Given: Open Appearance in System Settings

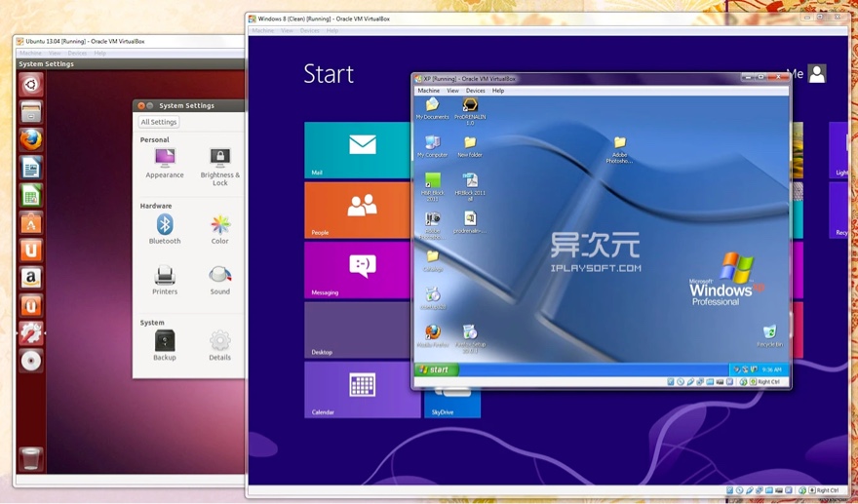Looking at the screenshot, I should (x=164, y=164).
